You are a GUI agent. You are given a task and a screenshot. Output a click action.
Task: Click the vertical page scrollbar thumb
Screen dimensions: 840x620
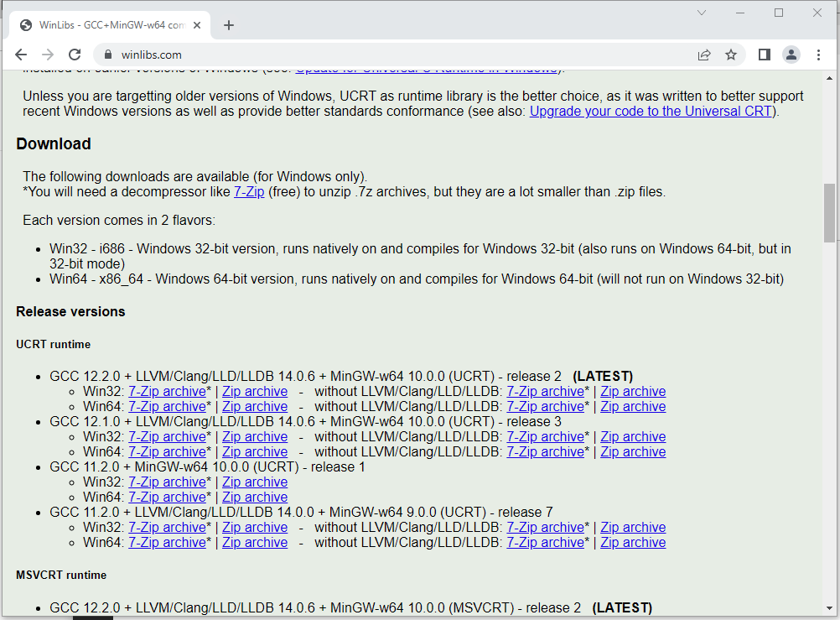(x=829, y=213)
